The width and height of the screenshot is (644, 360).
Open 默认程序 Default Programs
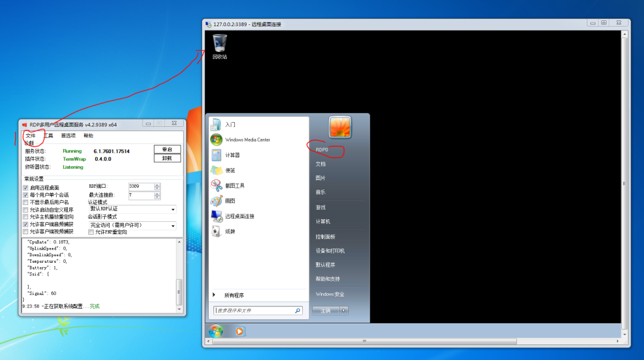[326, 265]
